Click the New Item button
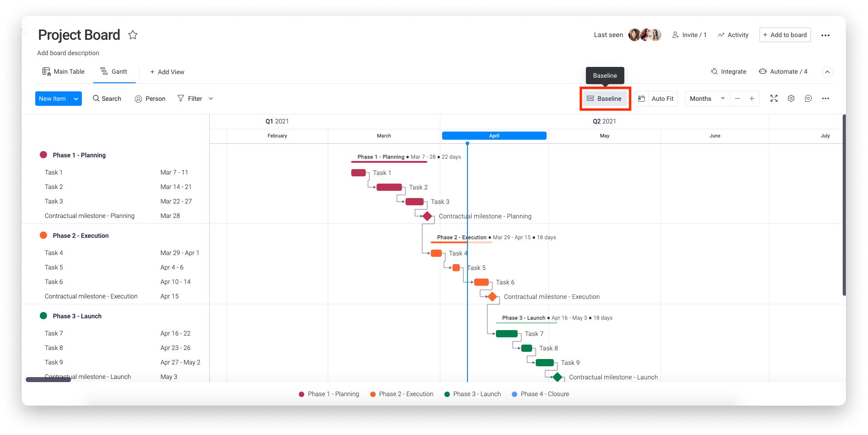The height and width of the screenshot is (435, 868). 52,99
